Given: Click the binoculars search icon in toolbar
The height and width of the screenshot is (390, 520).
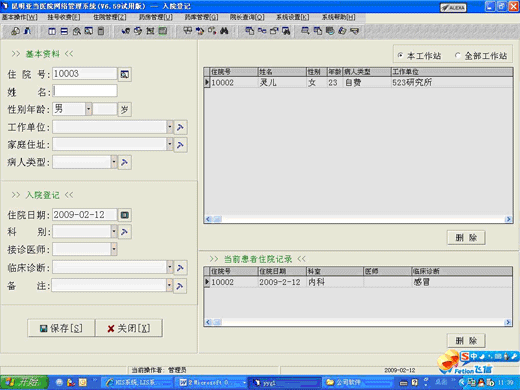Looking at the screenshot, I should tap(224, 31).
